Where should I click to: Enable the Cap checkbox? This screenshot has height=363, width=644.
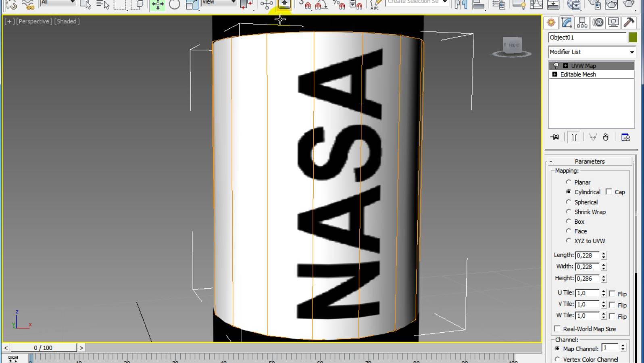pos(609,192)
